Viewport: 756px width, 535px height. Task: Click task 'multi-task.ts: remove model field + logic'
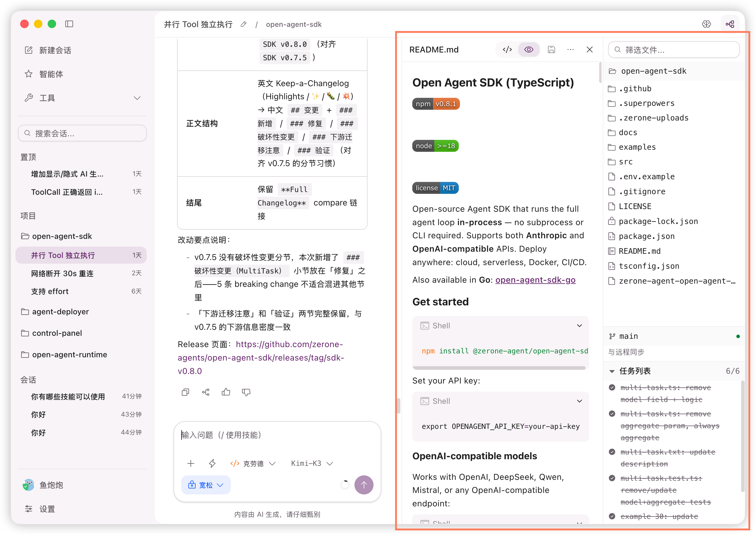coord(665,393)
